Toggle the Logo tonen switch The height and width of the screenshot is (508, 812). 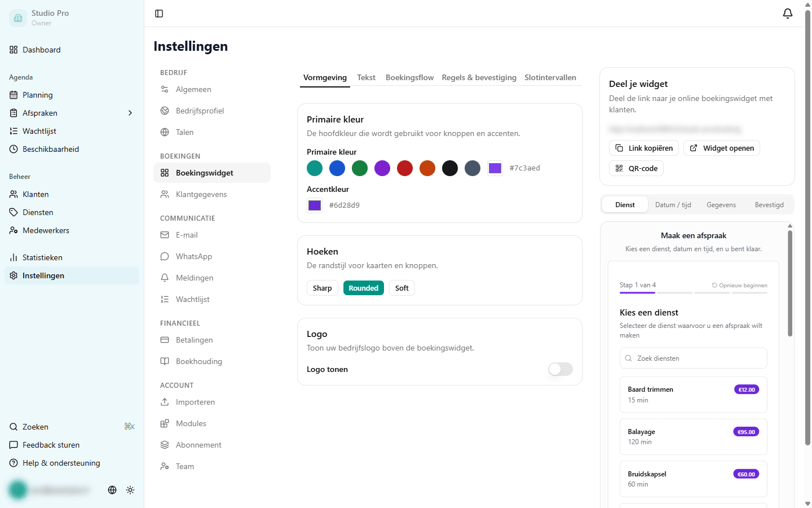point(561,369)
